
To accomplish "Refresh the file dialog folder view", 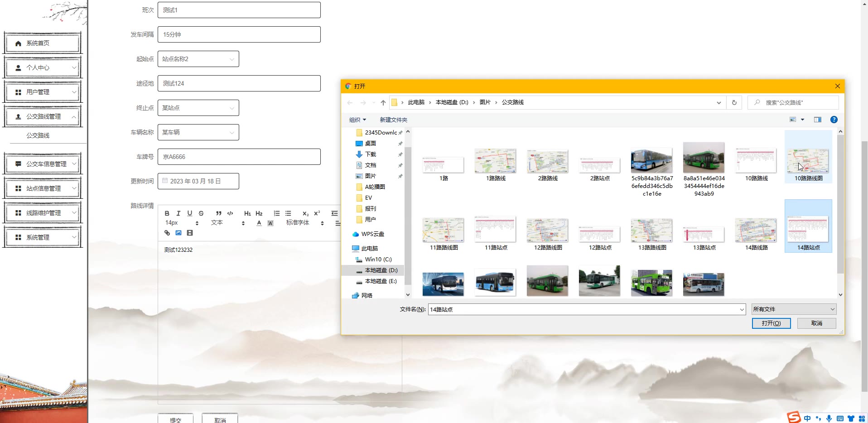I will 734,103.
